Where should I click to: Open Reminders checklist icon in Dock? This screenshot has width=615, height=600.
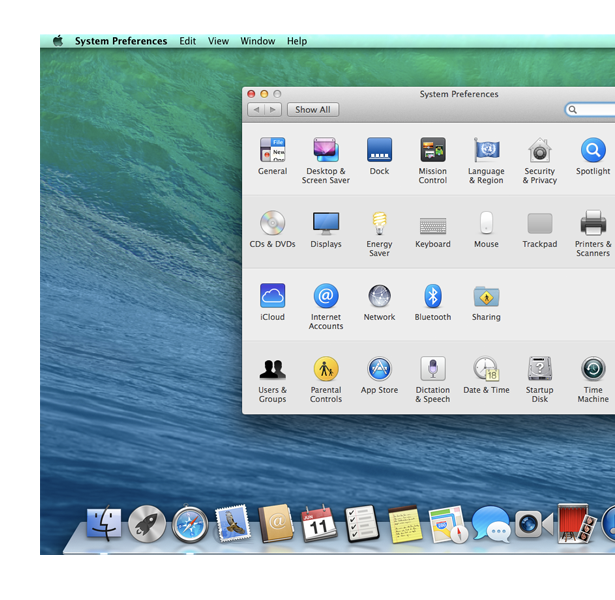[362, 524]
